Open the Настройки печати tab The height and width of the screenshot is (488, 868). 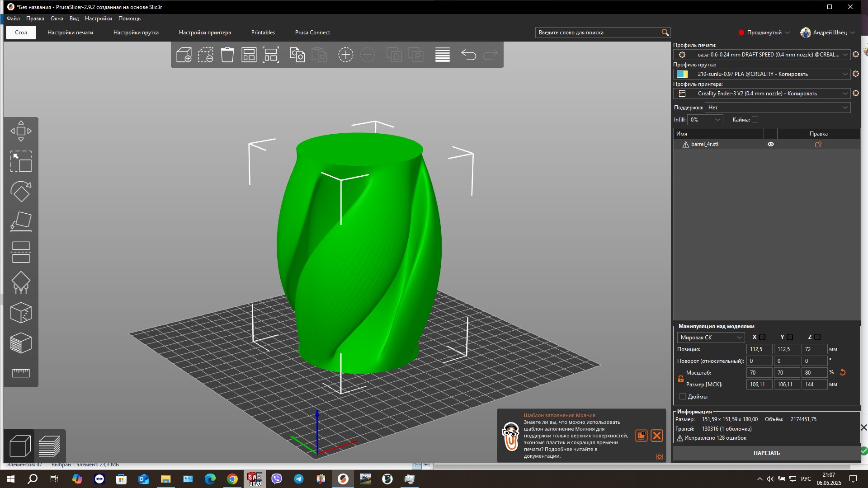pos(70,33)
